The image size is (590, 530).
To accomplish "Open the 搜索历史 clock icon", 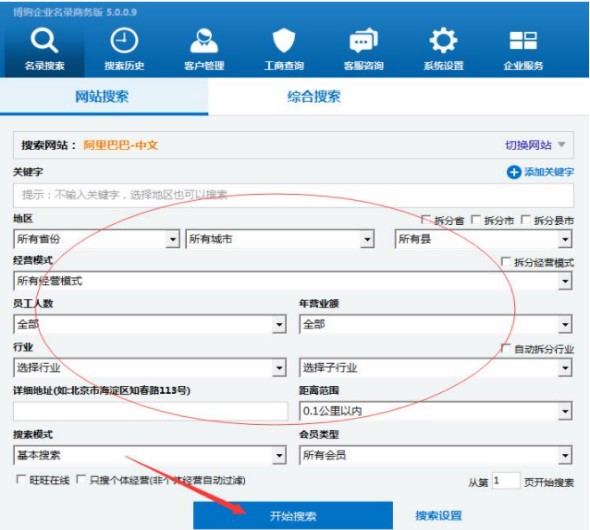I will [x=124, y=40].
